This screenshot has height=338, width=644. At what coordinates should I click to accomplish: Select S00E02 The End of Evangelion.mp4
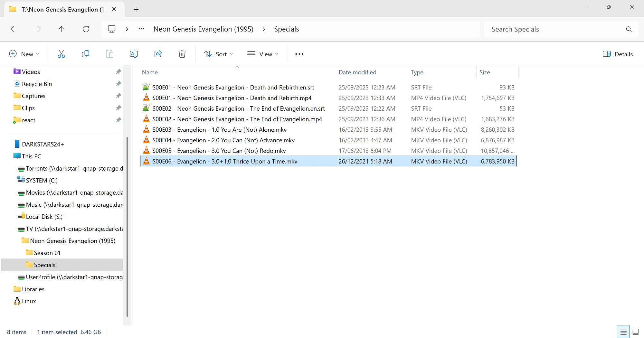pyautogui.click(x=328, y=119)
